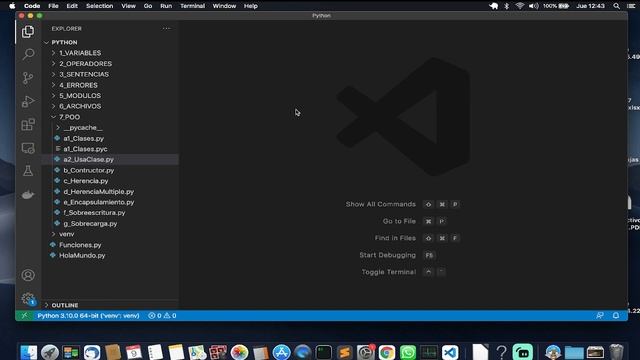
Task: Open the Docker view in activity bar
Action: point(28,195)
